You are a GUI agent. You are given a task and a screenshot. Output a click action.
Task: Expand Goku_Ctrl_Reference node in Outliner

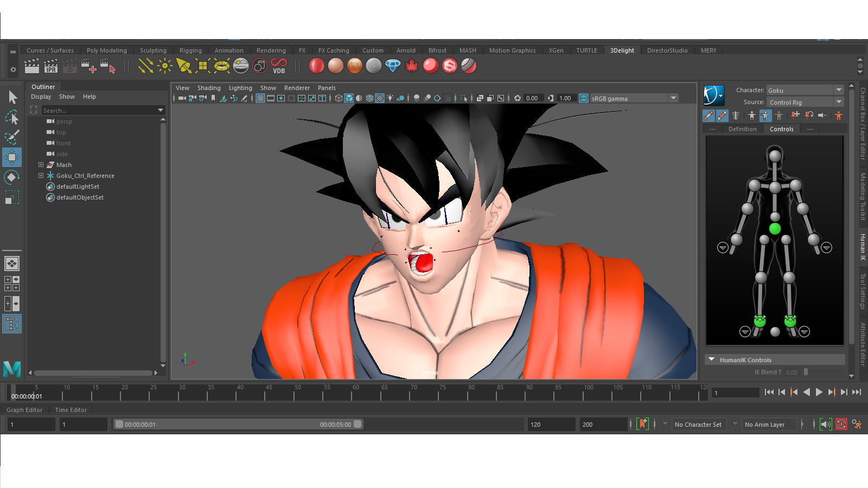(41, 175)
